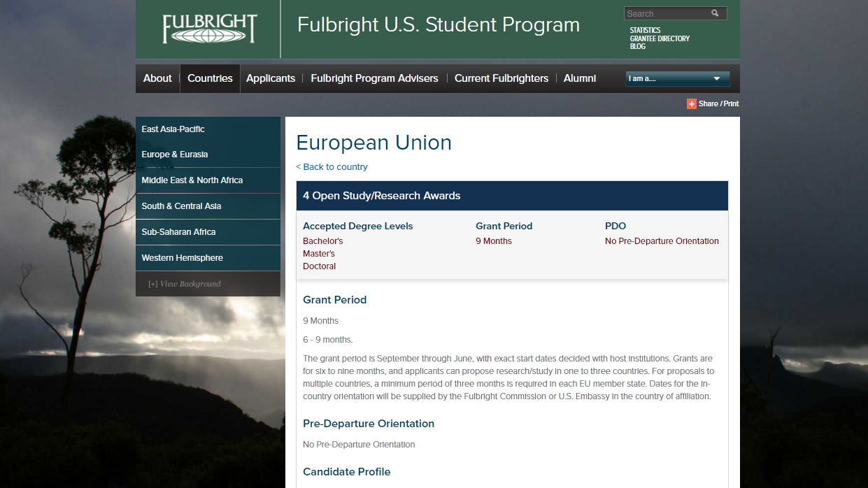
Task: Click the Fulbright logo
Action: 209,29
